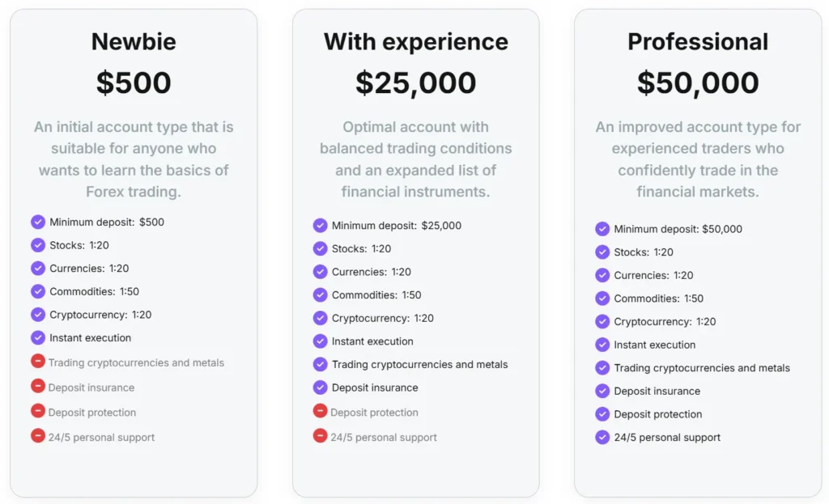Click the checkmark icon beside Professional 24/5 personal support

pyautogui.click(x=602, y=437)
